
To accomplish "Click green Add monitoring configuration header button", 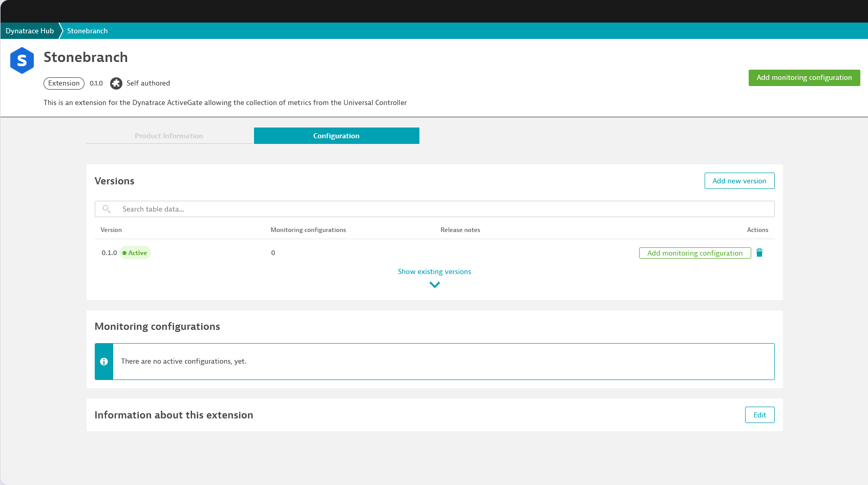I will pyautogui.click(x=804, y=78).
